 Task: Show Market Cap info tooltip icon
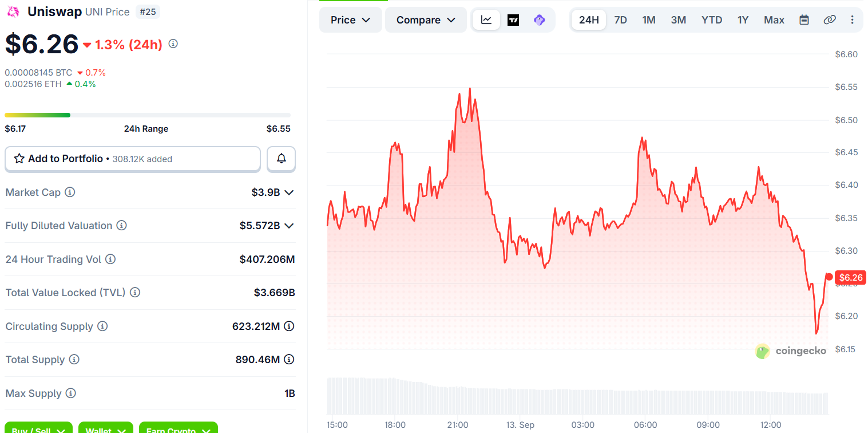(x=70, y=192)
